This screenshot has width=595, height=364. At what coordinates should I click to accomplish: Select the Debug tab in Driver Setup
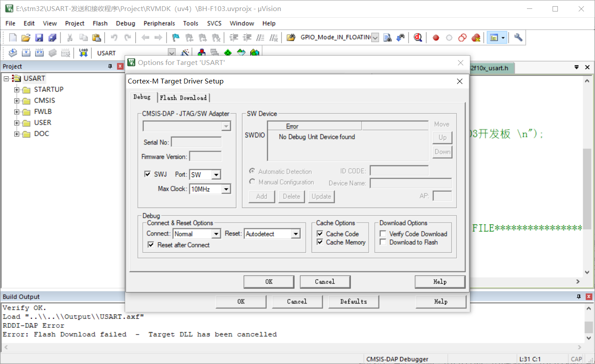[142, 97]
